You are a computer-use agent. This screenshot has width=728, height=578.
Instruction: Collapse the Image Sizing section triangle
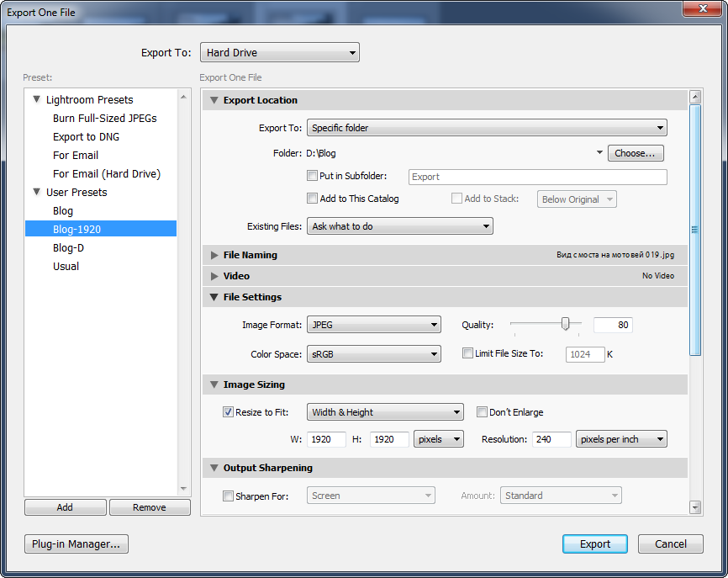click(214, 384)
